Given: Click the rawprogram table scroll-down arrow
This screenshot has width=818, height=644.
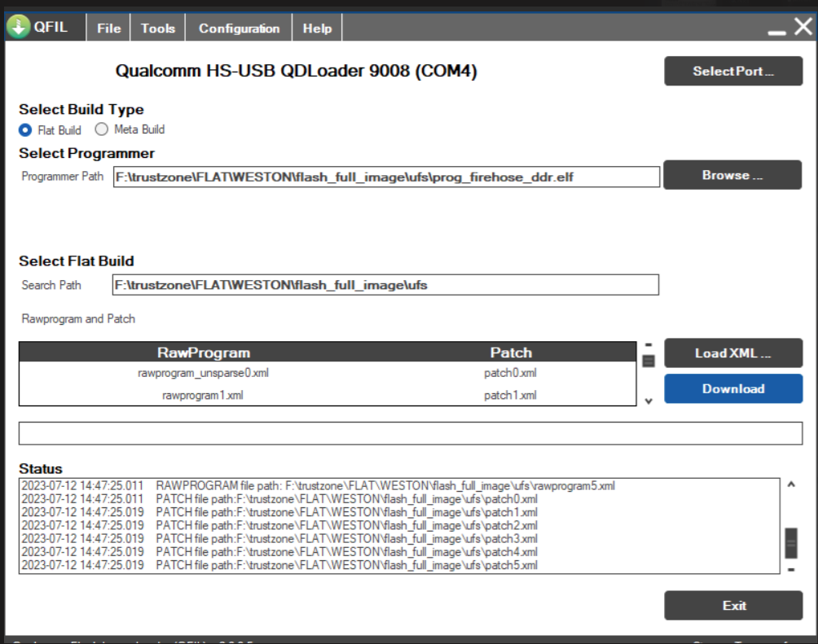Looking at the screenshot, I should [649, 401].
